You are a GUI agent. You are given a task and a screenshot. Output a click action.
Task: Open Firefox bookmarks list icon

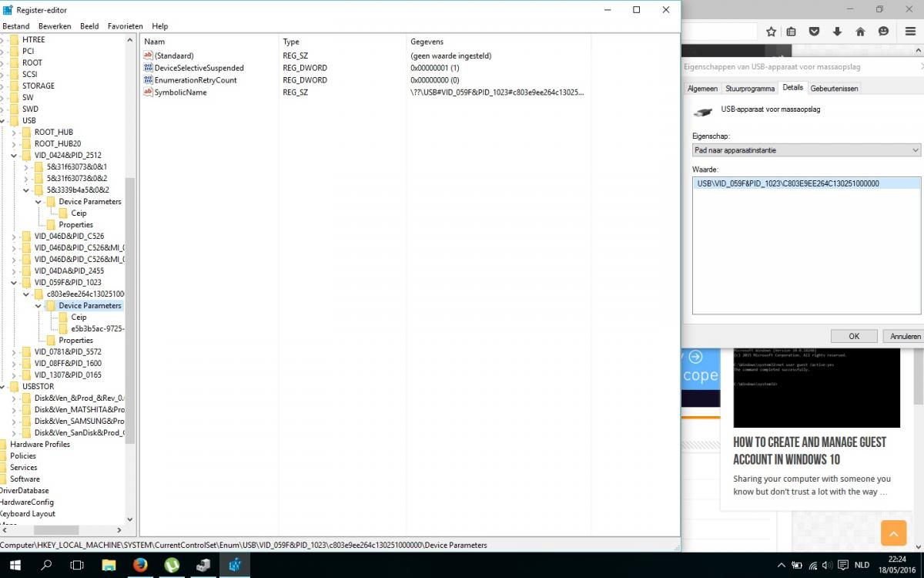click(x=791, y=32)
